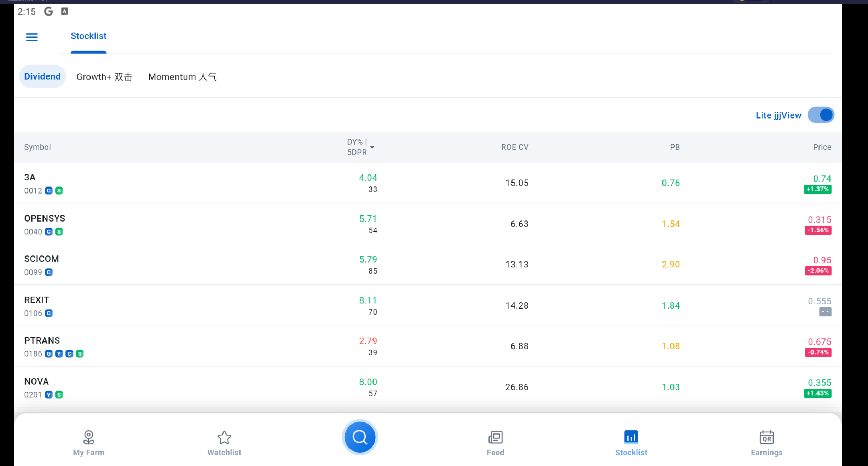Open the Watchlist star icon

click(224, 437)
